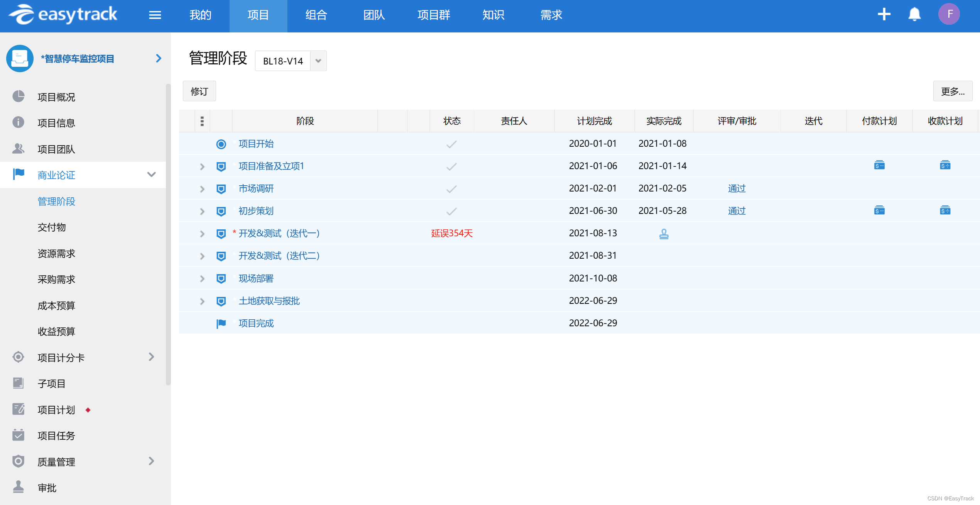
Task: Click collection plan icon for 初步策划 row
Action: pyautogui.click(x=945, y=210)
